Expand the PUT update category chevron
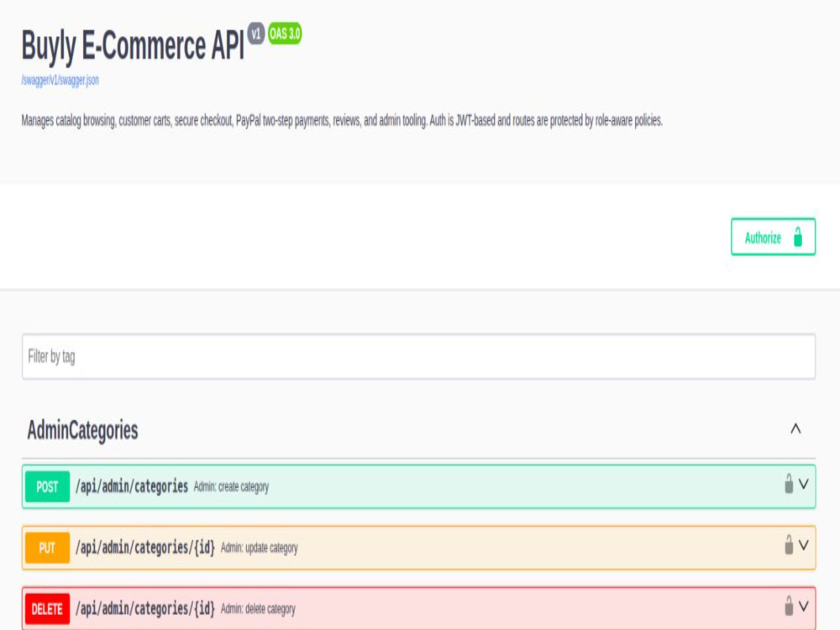 tap(804, 545)
